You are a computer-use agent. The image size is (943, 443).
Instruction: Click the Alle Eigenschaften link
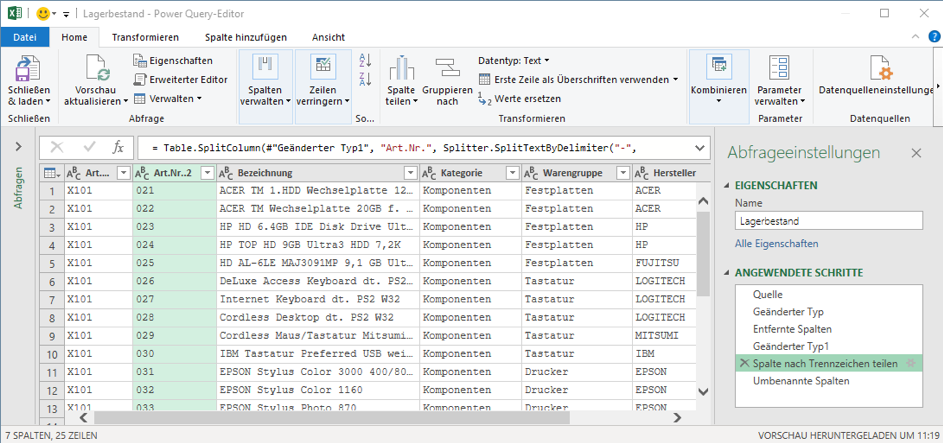[x=776, y=243]
